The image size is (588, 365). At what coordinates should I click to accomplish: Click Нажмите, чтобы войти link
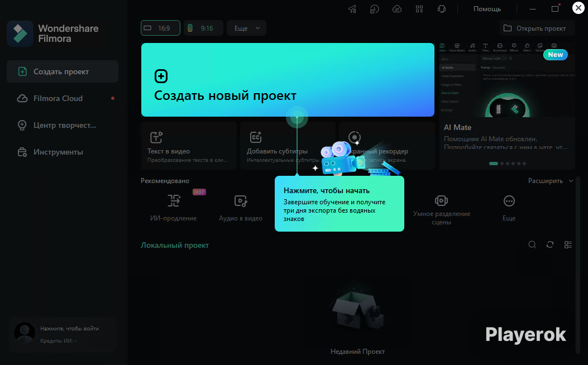click(x=69, y=329)
